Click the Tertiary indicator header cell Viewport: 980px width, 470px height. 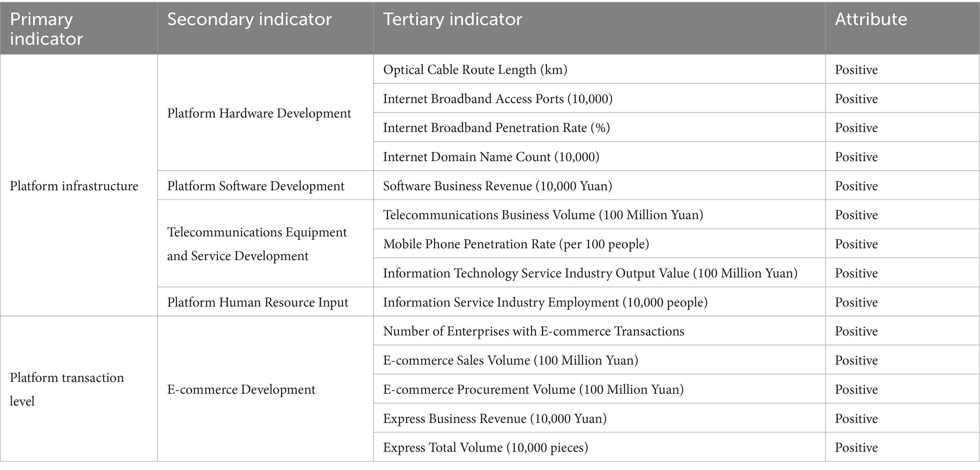452,19
